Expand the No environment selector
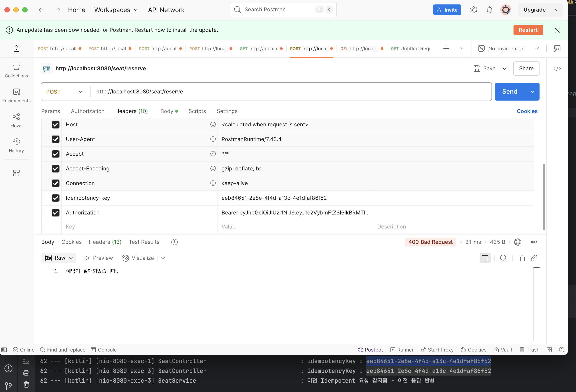 [508, 48]
